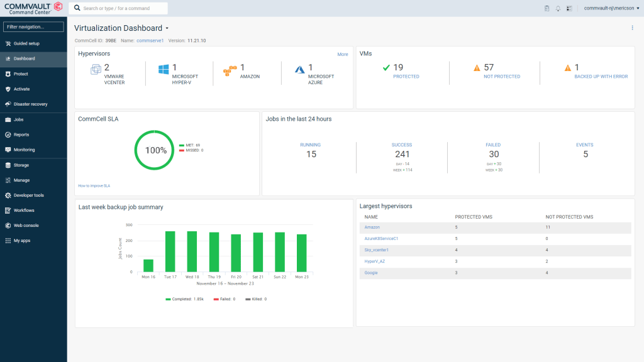This screenshot has width=644, height=362.
Task: Open the BACKED UP WITH ERROR link
Action: tap(601, 76)
